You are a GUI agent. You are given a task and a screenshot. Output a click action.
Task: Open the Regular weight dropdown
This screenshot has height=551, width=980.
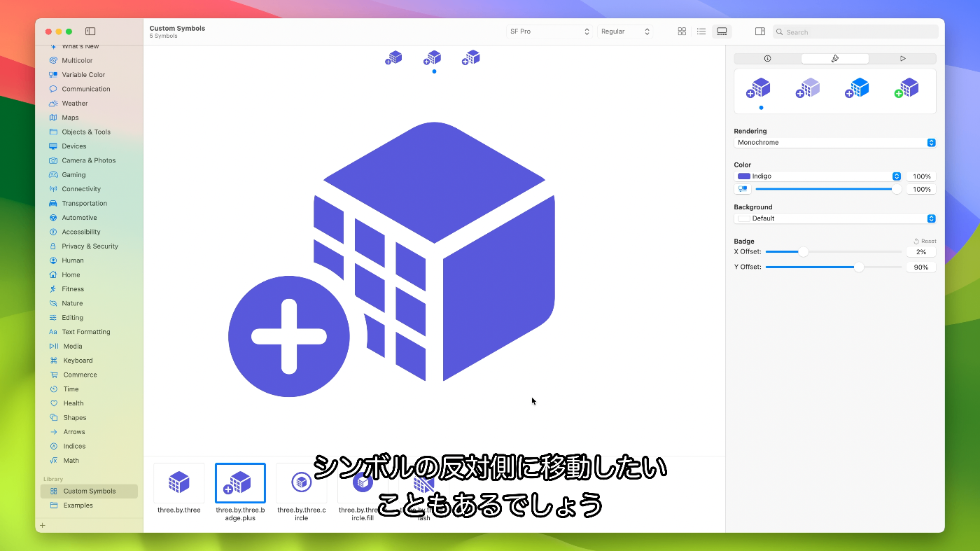[625, 32]
